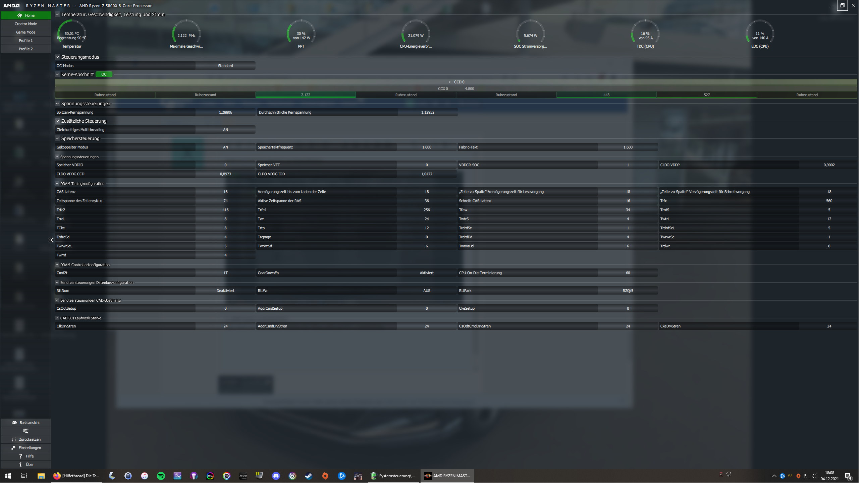The height and width of the screenshot is (492, 868).
Task: Switch to Basisansicht via eye icon
Action: click(14, 423)
